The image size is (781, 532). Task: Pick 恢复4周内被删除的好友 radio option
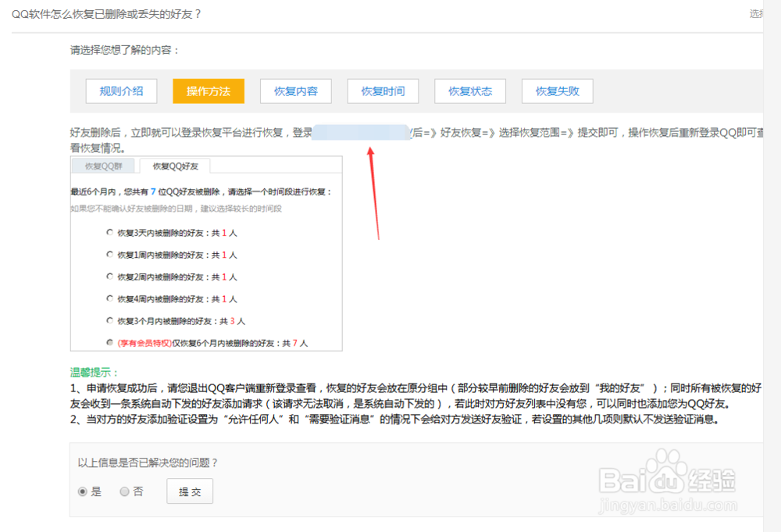tap(109, 298)
